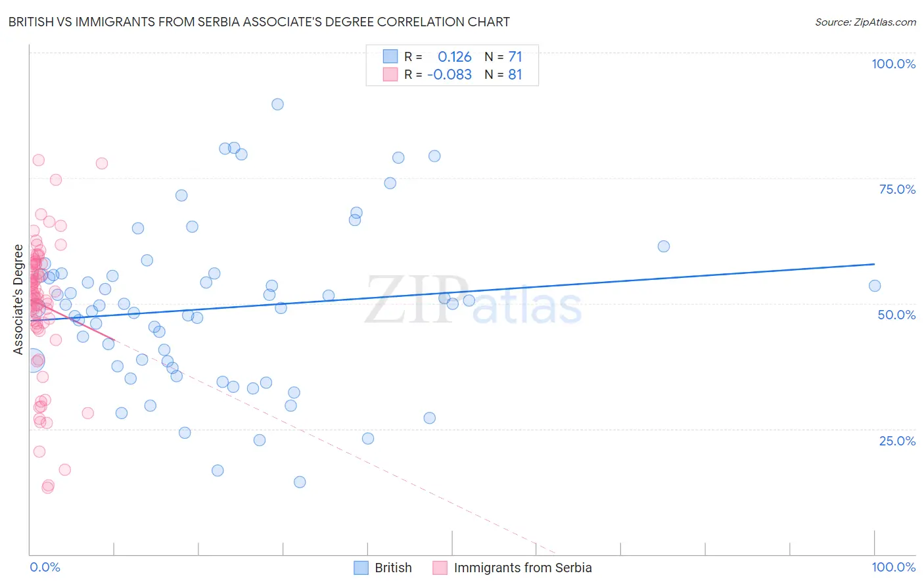Screen dimensions: 924x586
Task: Select the Immigrants from Serbia legend label
Action: 522,568
